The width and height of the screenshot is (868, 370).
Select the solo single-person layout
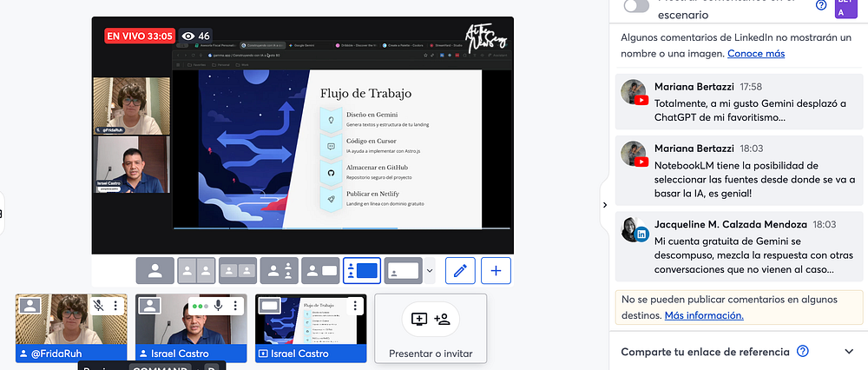pos(155,271)
